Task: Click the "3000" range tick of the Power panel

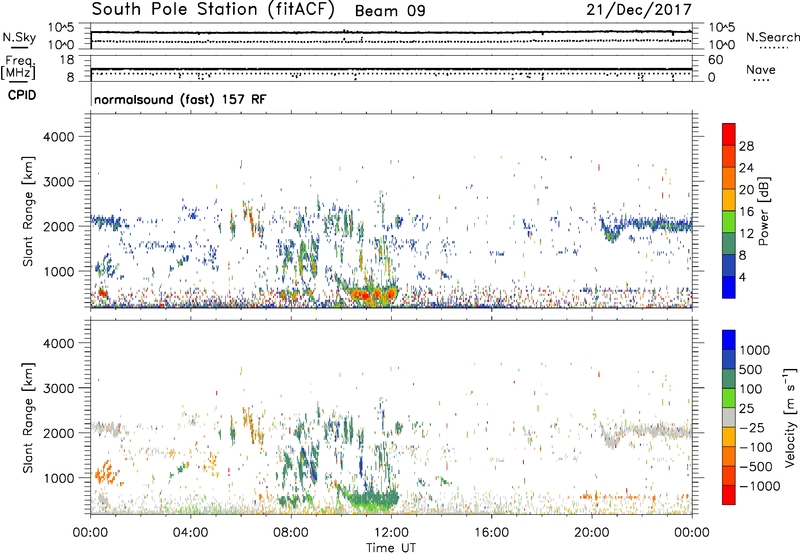Action: pyautogui.click(x=58, y=182)
